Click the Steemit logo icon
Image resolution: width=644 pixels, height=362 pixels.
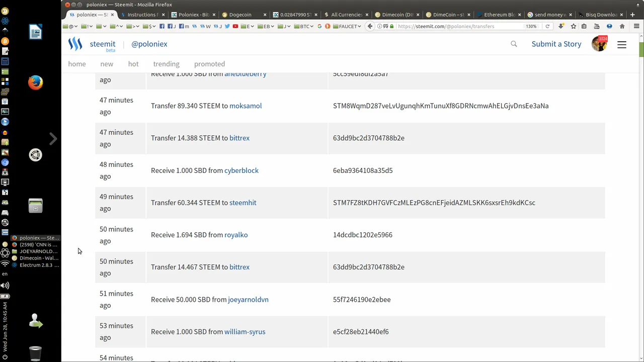pos(75,44)
